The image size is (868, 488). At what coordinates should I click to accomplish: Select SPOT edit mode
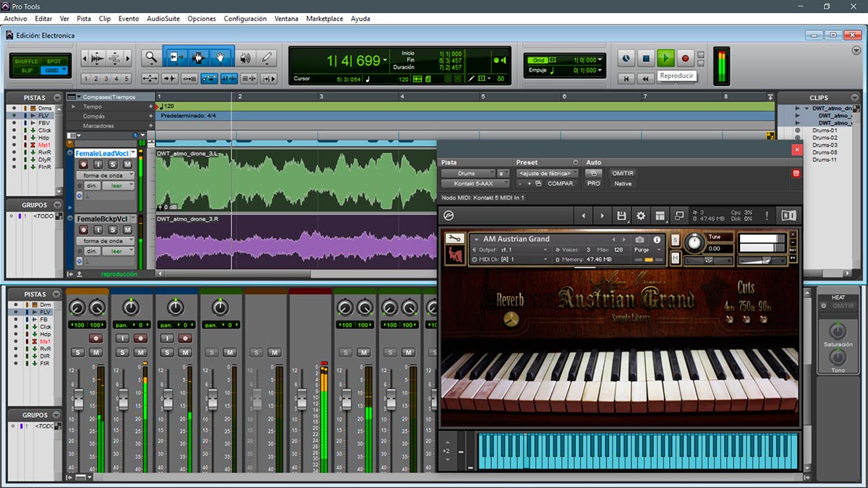pyautogui.click(x=54, y=61)
